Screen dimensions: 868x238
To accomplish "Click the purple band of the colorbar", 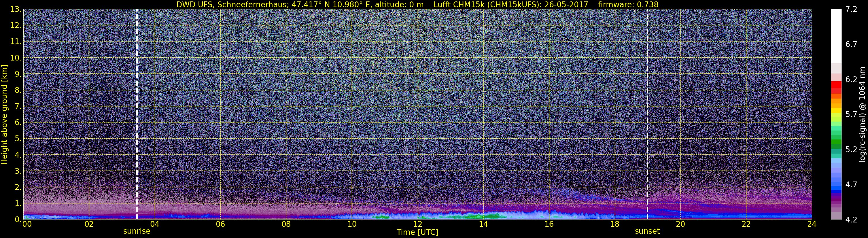I will 836,197.
